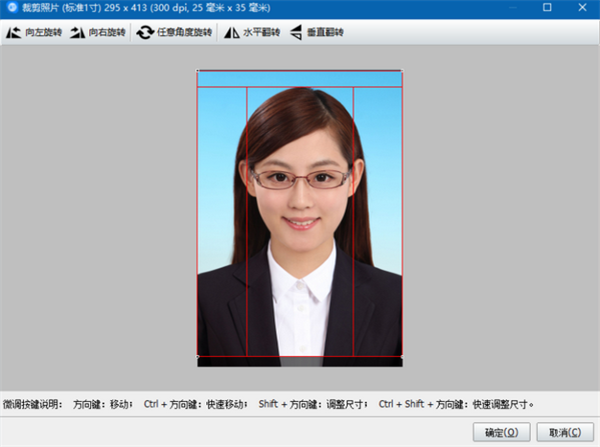Click the top-right corner of the crop frame

tap(402, 71)
